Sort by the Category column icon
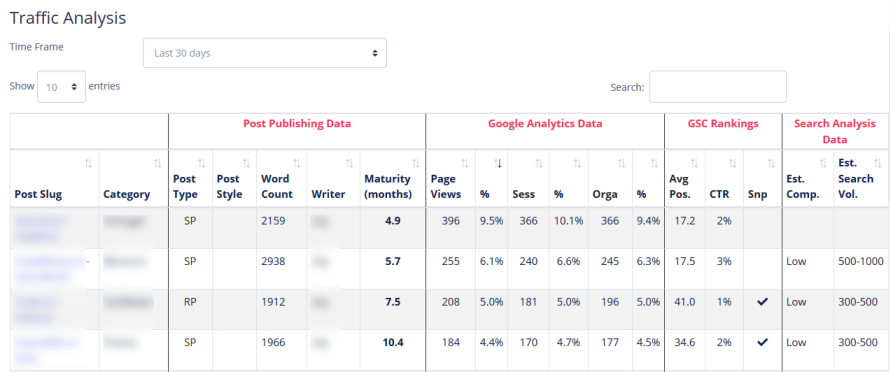 pos(157,164)
